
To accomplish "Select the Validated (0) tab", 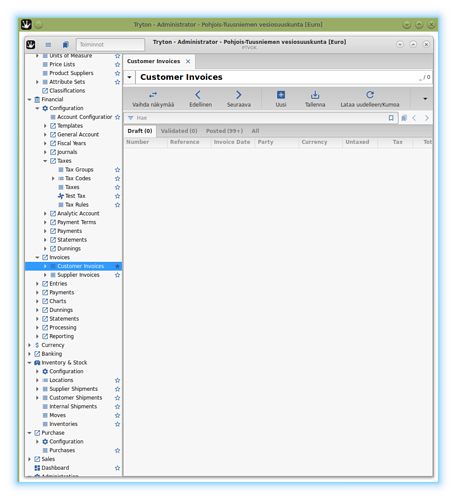I will pyautogui.click(x=179, y=131).
